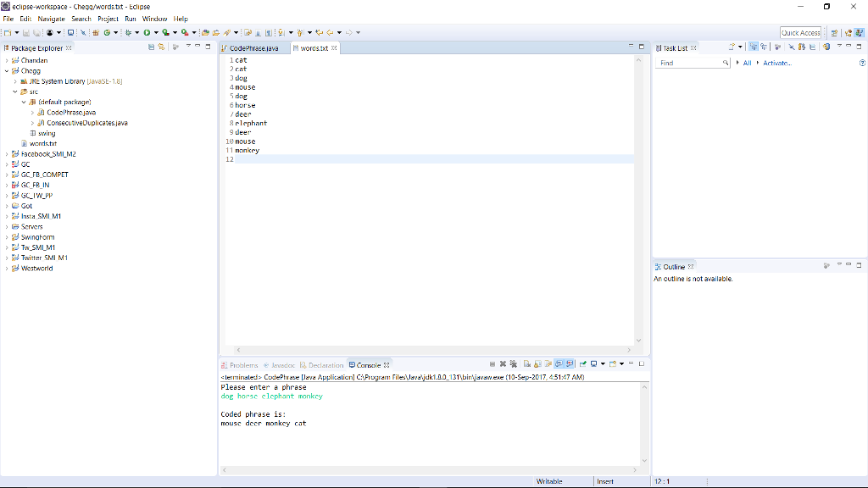Toggle Categorized view in Task List
Screen dimensions: 868x488
click(x=754, y=47)
